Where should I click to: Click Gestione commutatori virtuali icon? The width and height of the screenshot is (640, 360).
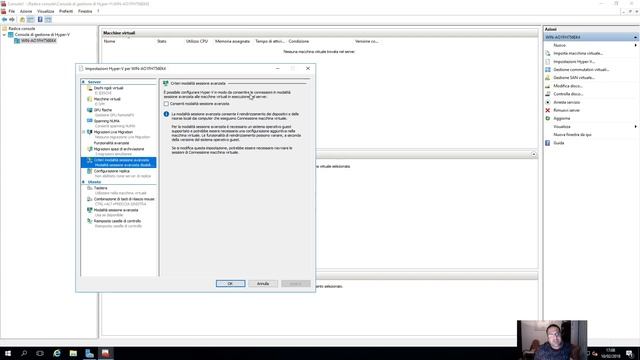coord(548,70)
